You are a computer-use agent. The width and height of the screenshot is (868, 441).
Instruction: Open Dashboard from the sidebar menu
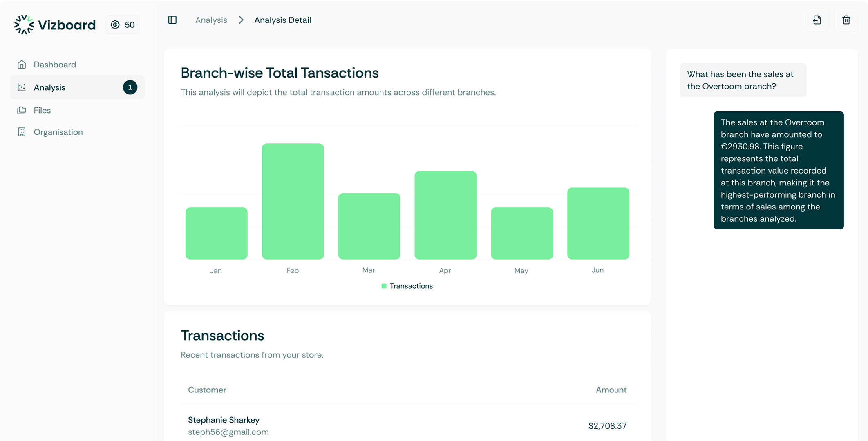[55, 64]
